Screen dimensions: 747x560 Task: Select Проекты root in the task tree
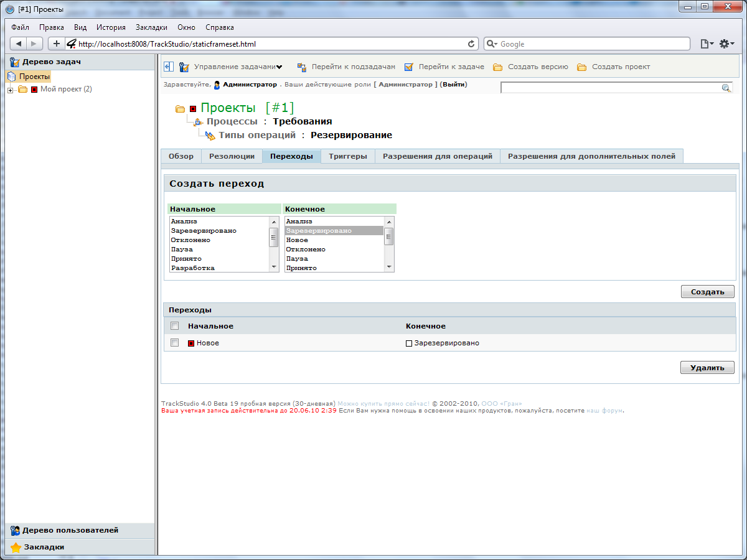34,77
